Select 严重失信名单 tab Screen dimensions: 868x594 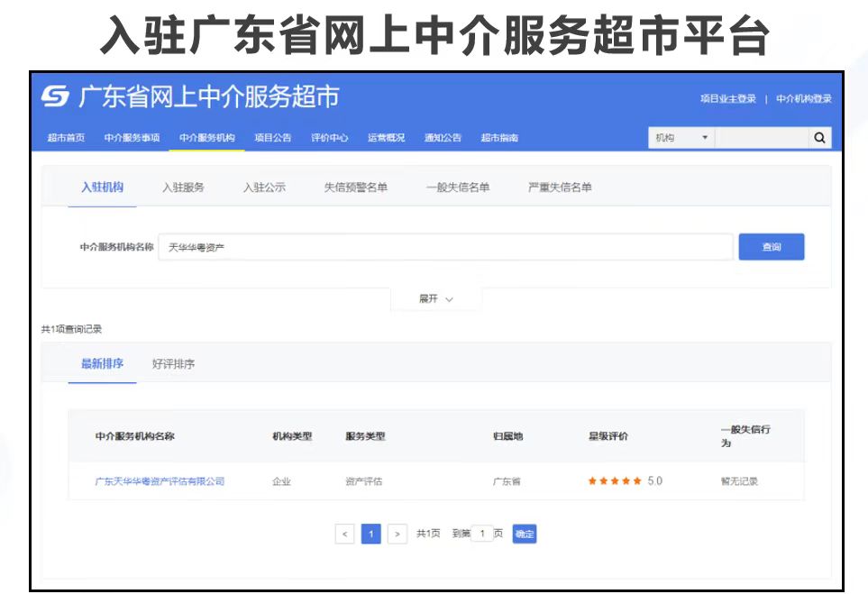point(560,187)
